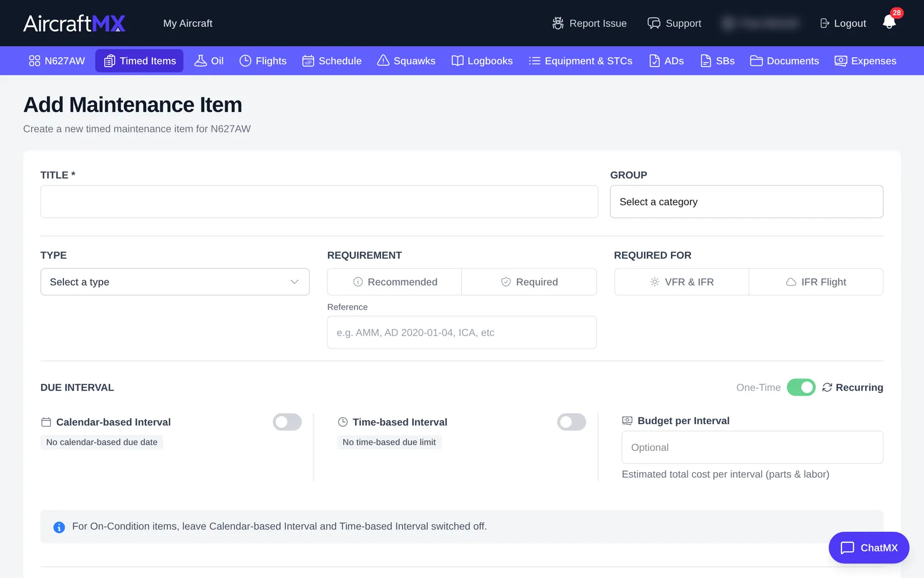Toggle the One-Time / Recurring switch
Screen dimensions: 924x578
tap(801, 387)
